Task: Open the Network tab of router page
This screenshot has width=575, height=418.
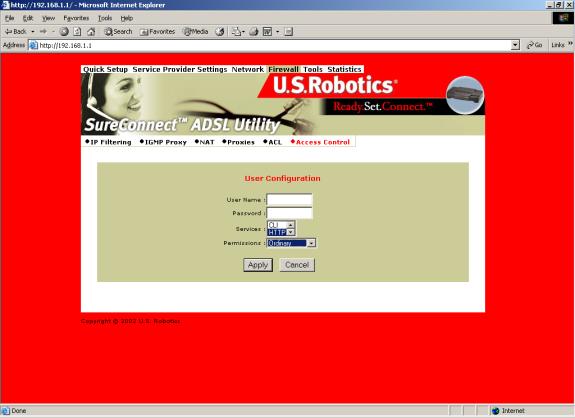Action: [248, 69]
